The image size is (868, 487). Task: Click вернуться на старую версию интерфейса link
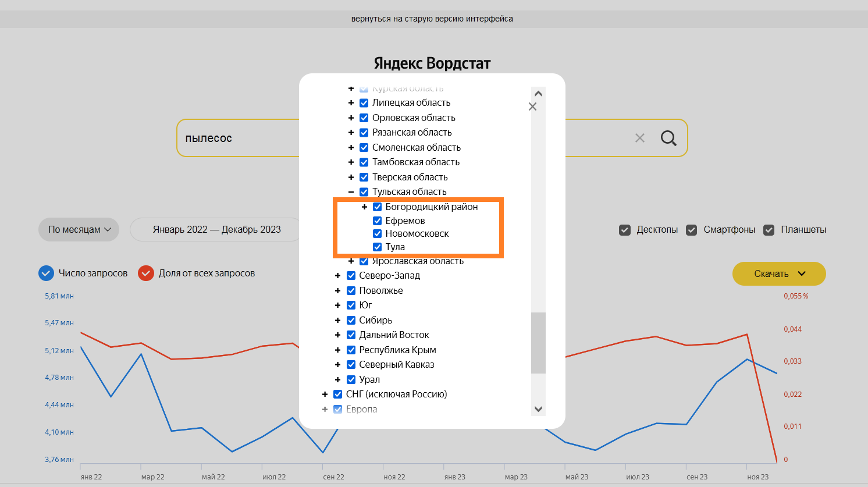(x=432, y=19)
